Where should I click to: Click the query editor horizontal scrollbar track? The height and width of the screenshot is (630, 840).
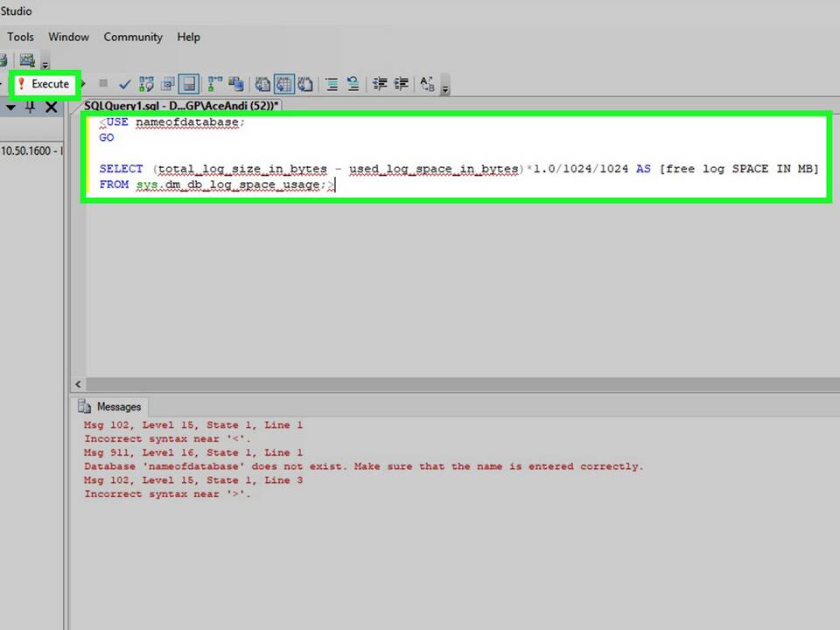coord(463,384)
